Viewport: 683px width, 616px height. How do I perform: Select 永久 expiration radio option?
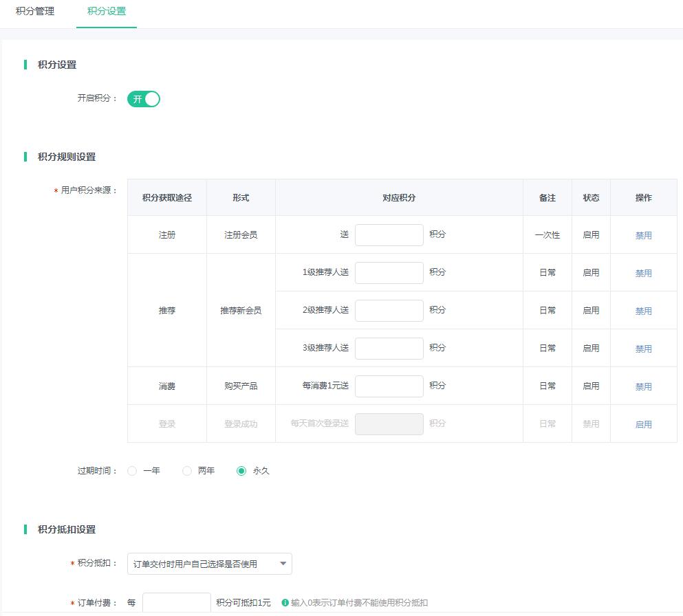pos(241,471)
